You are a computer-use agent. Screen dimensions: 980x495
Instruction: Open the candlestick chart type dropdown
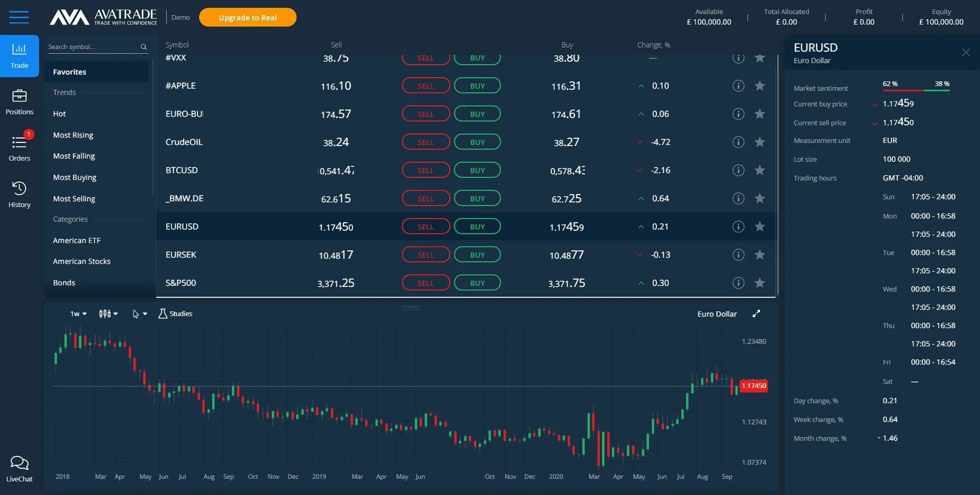coord(108,313)
